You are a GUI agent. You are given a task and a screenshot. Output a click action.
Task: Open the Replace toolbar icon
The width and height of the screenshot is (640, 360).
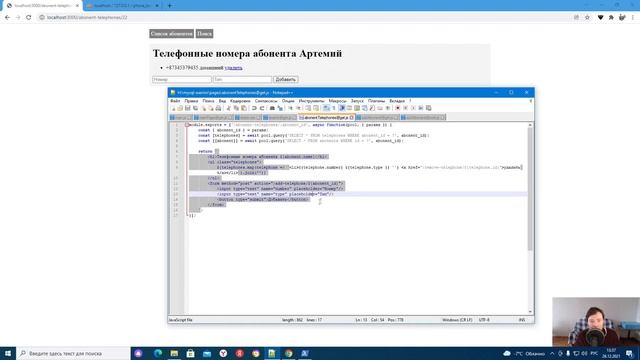(x=280, y=108)
